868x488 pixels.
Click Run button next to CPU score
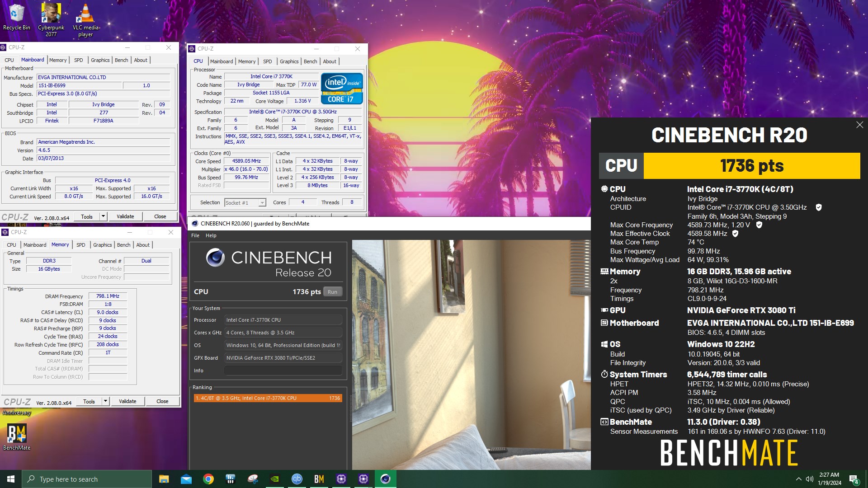(333, 292)
